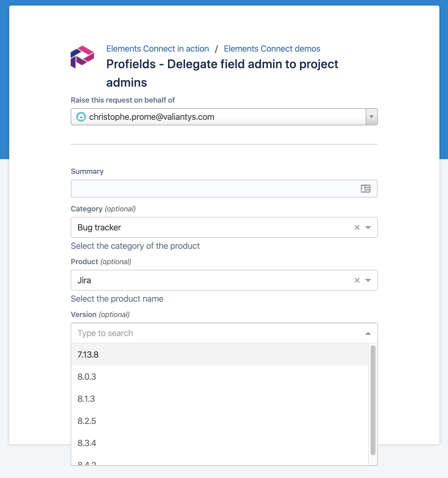Open the requester dropdown arrow
Viewport: 448px width, 478px height.
click(x=371, y=117)
